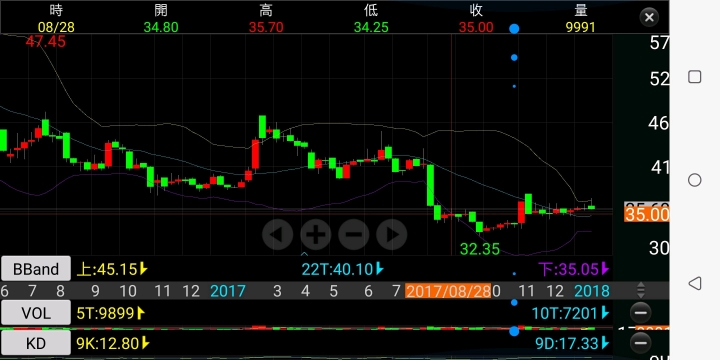Tap the 9K:12.80 parameter arrow
The height and width of the screenshot is (360, 720).
[146, 343]
